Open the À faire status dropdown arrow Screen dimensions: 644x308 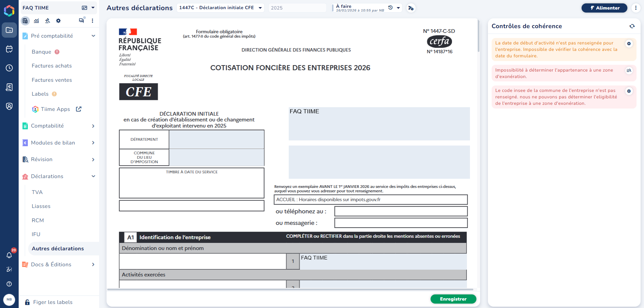coord(398,8)
